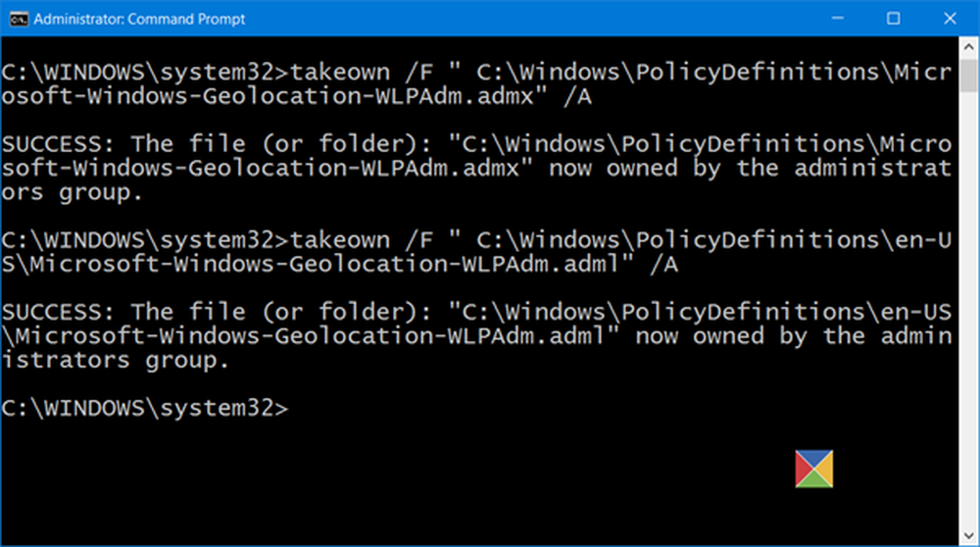Click the vertical scrollbar track

click(x=968, y=294)
